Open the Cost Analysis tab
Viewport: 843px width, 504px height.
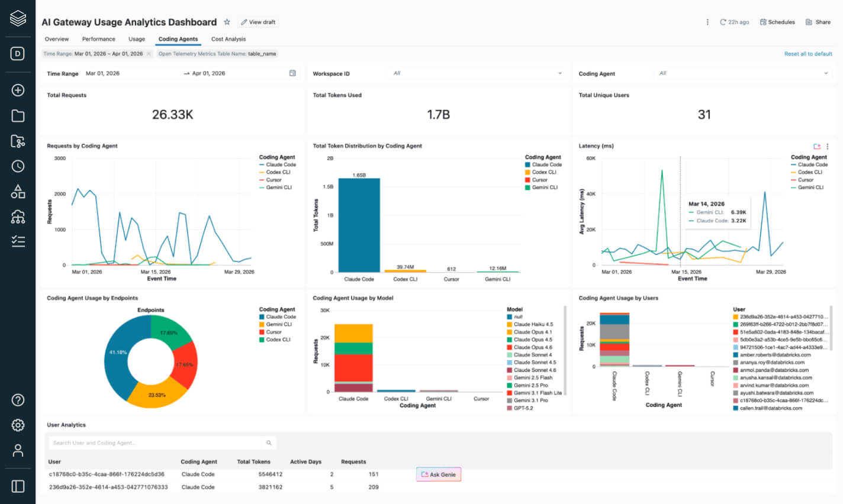pyautogui.click(x=229, y=39)
